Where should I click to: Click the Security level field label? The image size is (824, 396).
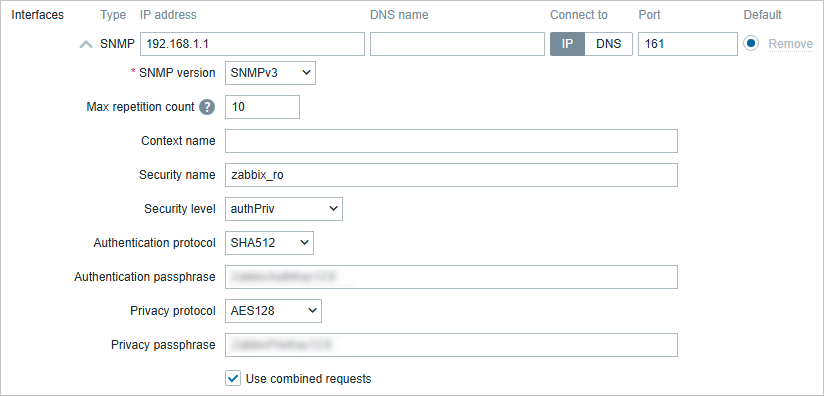[180, 209]
